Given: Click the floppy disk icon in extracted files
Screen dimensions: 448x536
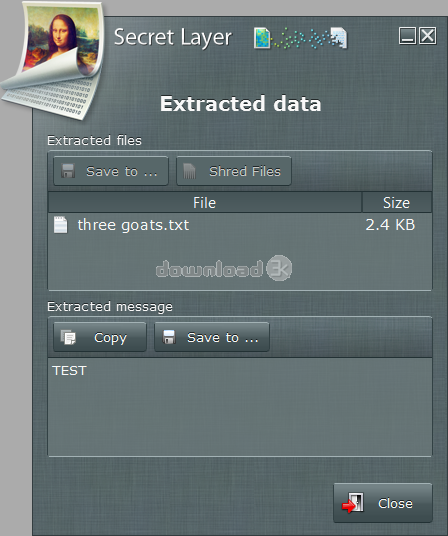Looking at the screenshot, I should coord(68,171).
